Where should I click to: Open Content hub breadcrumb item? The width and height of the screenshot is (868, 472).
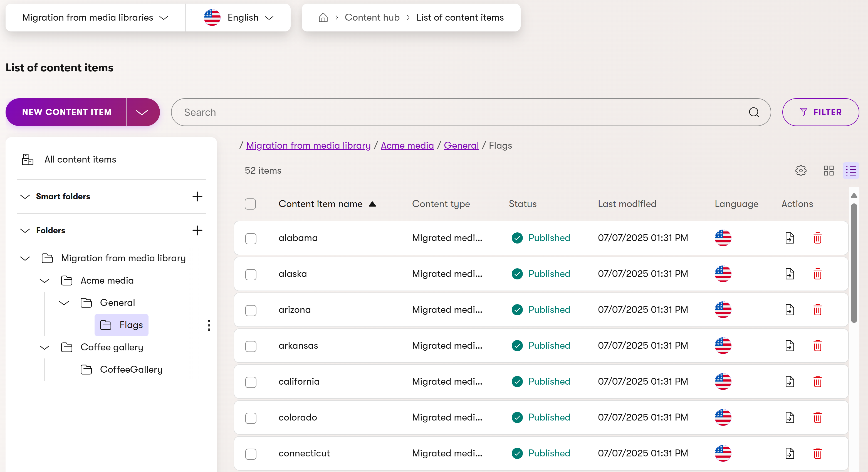(x=372, y=17)
